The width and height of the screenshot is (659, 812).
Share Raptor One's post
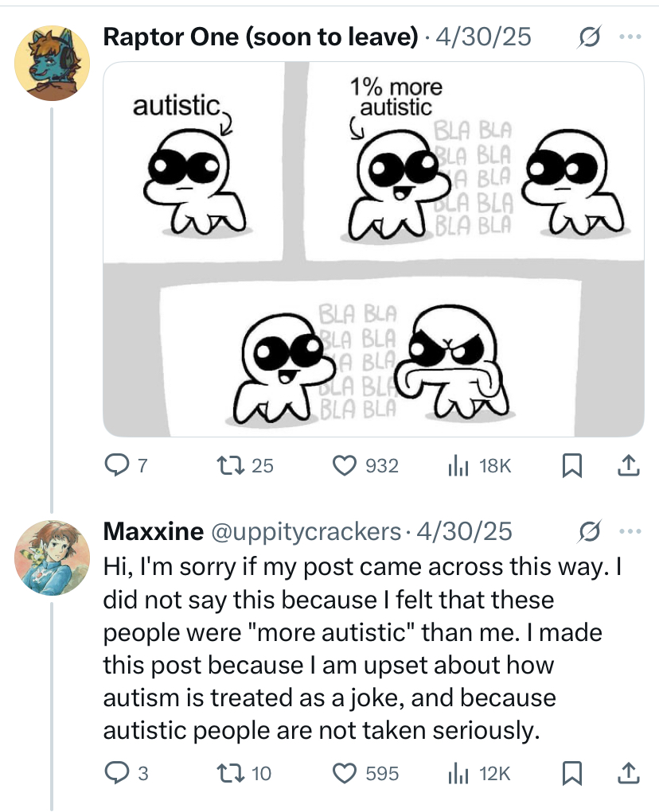pos(628,466)
